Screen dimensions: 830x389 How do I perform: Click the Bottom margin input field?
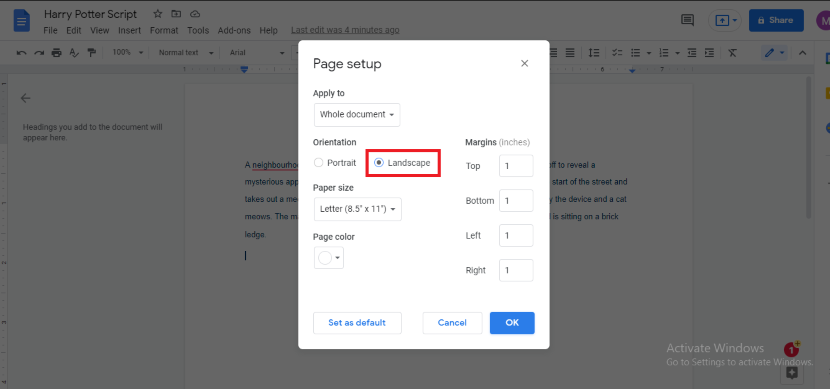coord(516,201)
